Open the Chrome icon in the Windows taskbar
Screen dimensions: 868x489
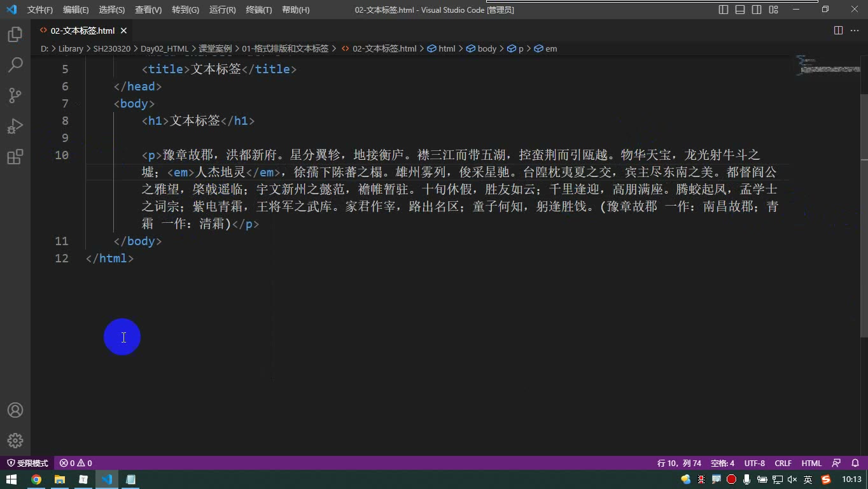coord(36,479)
